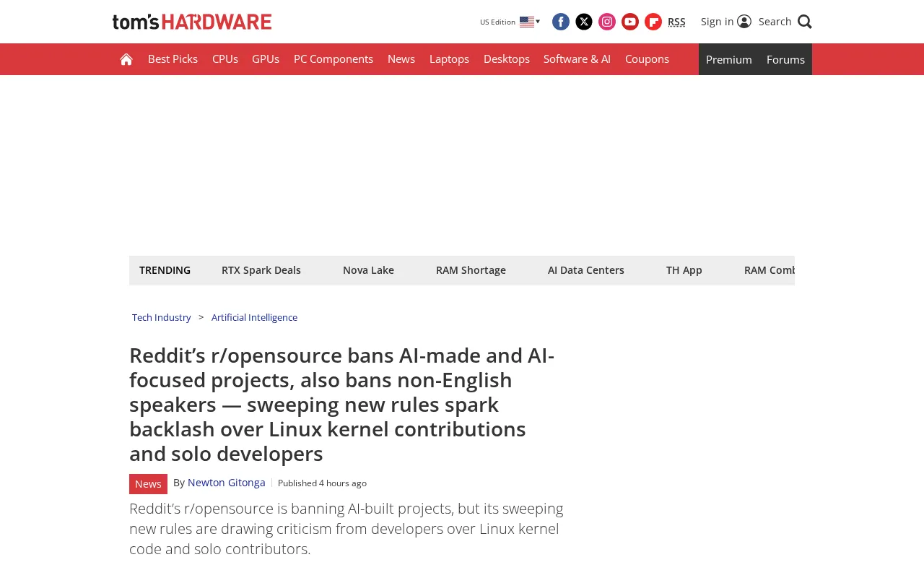924x578 pixels.
Task: Open the RSS feed link
Action: point(676,22)
